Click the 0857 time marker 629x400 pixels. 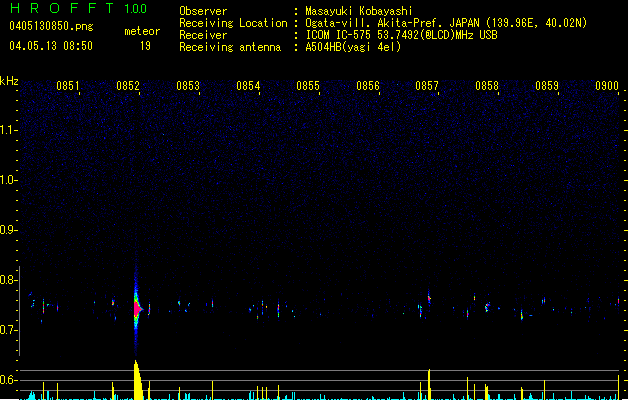(427, 86)
